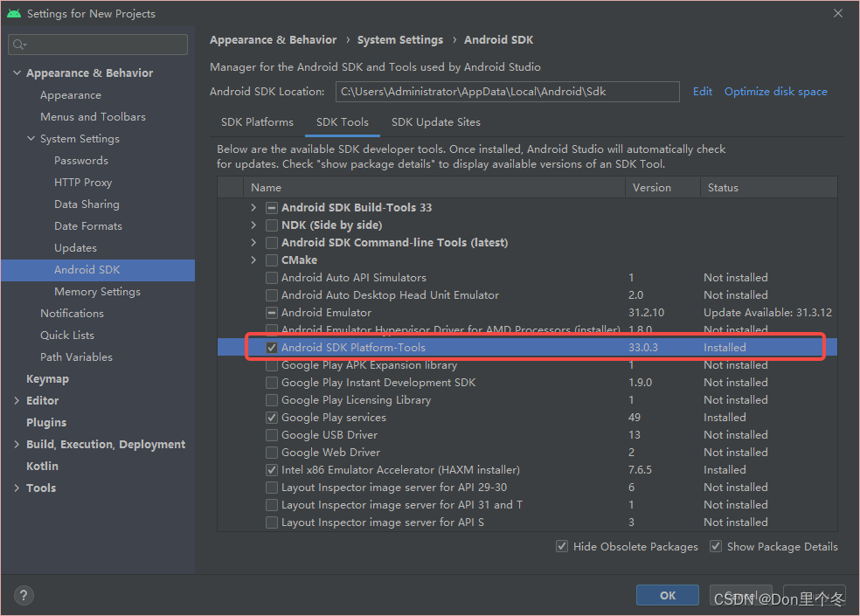Select HTTP Proxy settings
The image size is (860, 616).
tap(83, 183)
